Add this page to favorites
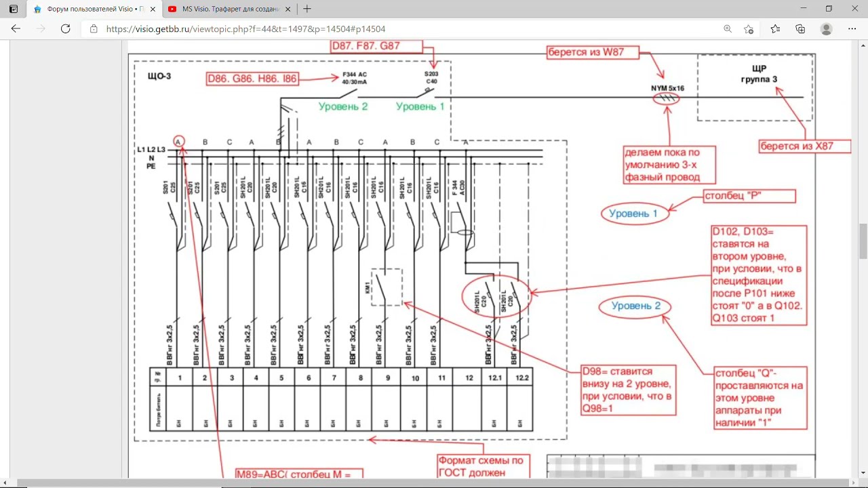The height and width of the screenshot is (488, 868). click(x=749, y=29)
